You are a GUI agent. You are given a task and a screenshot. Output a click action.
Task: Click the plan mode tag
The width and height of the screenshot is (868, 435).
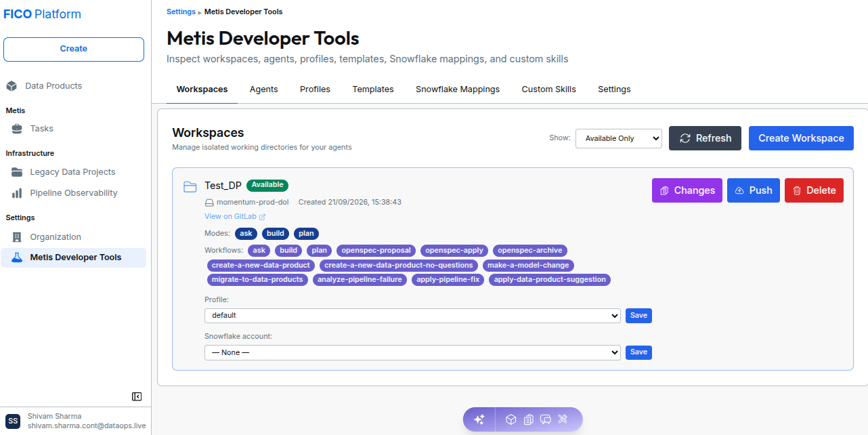coord(307,234)
